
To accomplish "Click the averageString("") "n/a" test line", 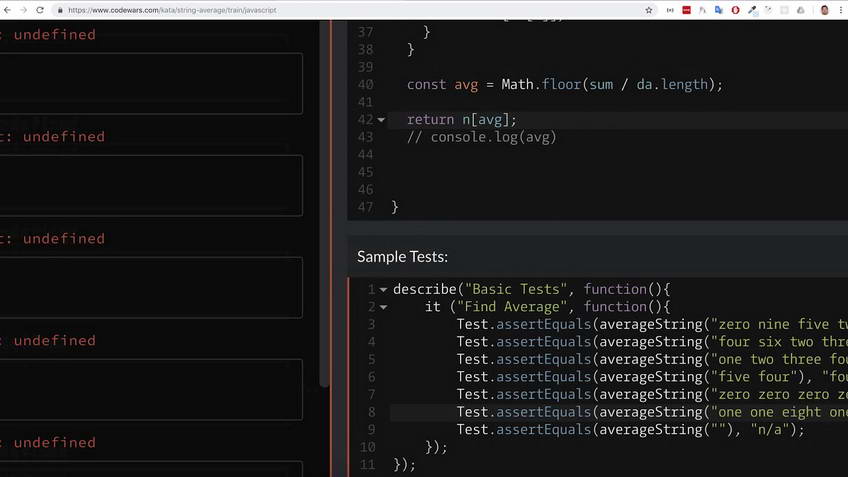I will (631, 429).
